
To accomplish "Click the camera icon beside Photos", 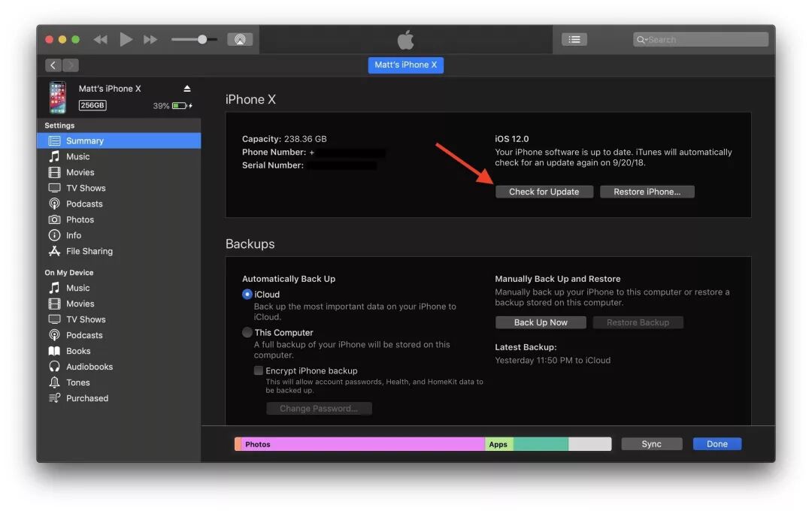I will click(x=54, y=219).
